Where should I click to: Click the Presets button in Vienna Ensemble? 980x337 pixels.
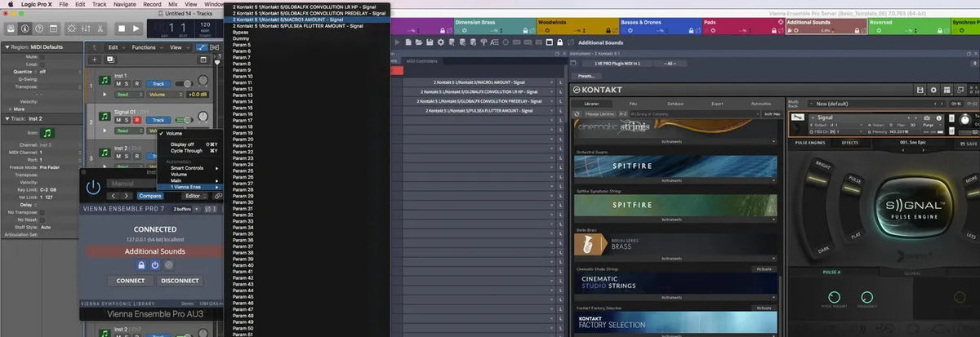pyautogui.click(x=585, y=76)
